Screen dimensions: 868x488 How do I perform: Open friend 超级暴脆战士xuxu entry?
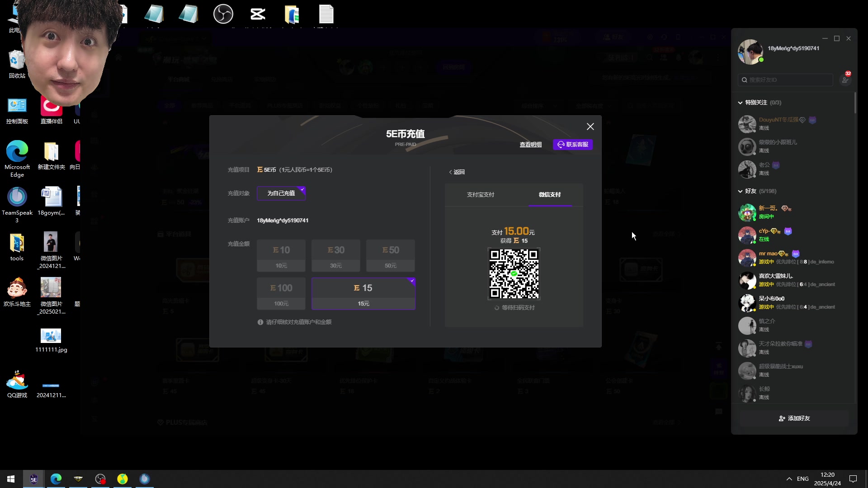click(x=793, y=371)
